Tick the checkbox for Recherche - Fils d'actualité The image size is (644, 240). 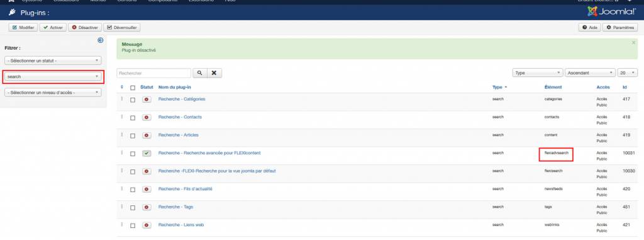(x=132, y=190)
